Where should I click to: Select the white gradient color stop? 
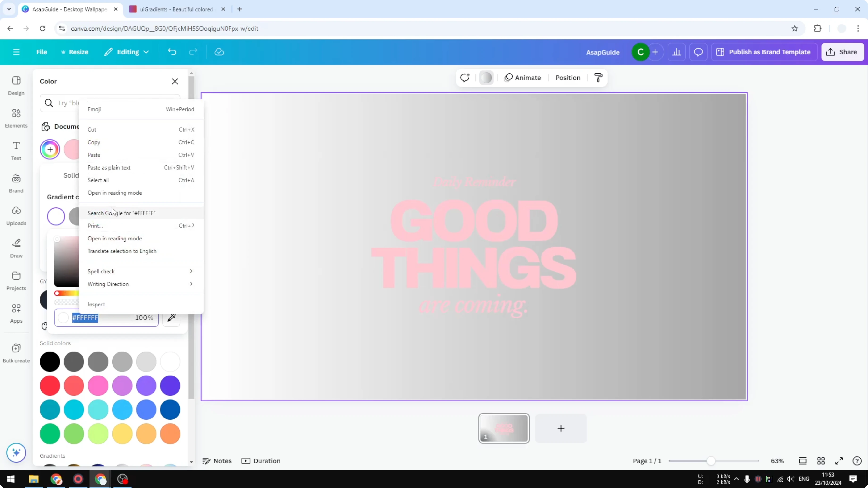(x=56, y=216)
